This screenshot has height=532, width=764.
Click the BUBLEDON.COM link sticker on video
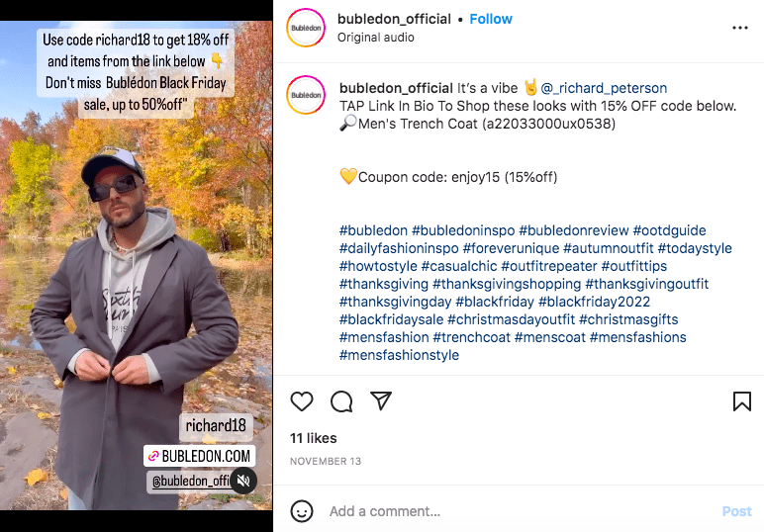tap(199, 456)
